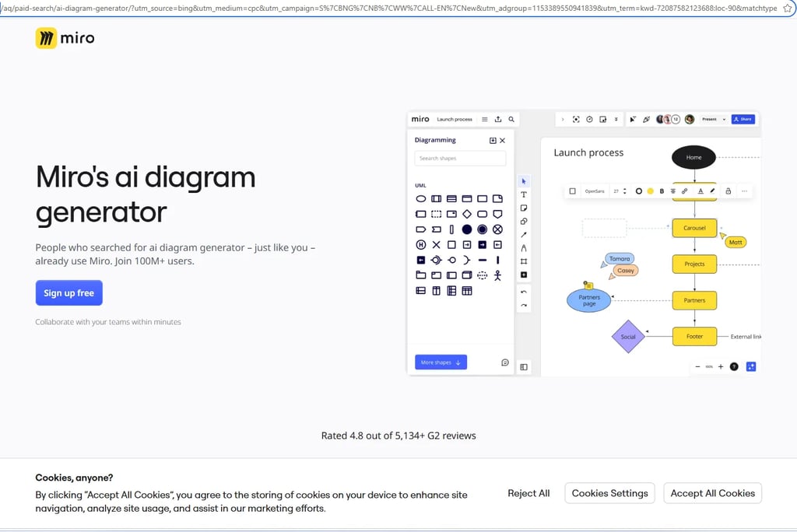Close the Diagramming panel
The height and width of the screenshot is (532, 797).
tap(502, 140)
